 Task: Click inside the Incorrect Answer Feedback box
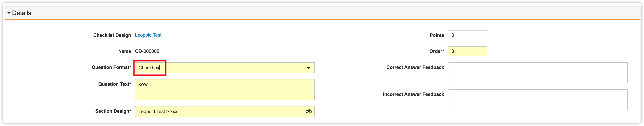538,99
